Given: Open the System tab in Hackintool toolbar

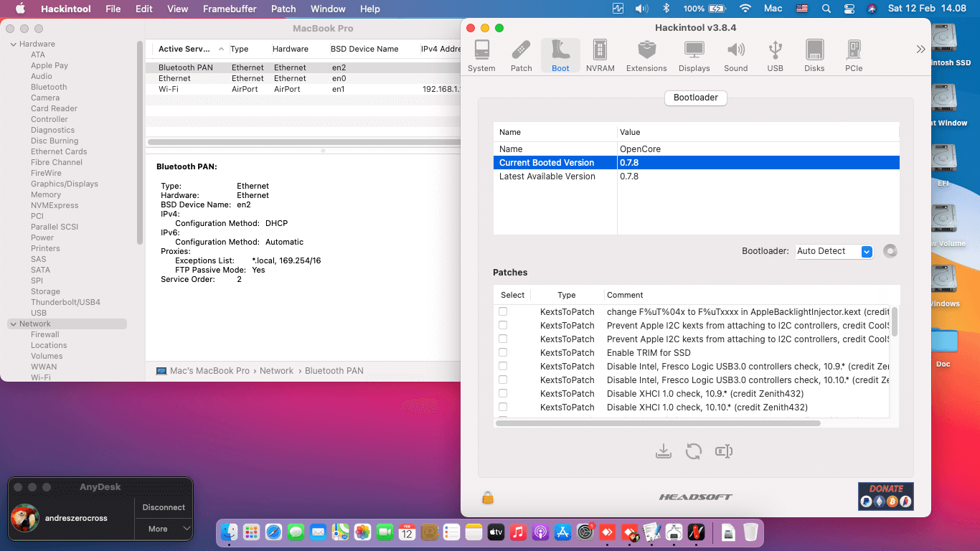Looking at the screenshot, I should pyautogui.click(x=481, y=56).
